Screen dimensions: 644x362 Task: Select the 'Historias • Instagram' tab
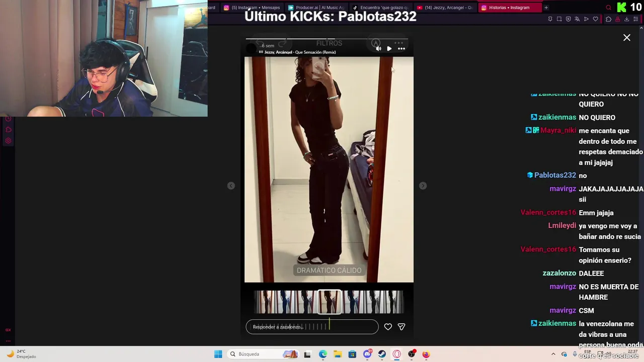(x=509, y=8)
